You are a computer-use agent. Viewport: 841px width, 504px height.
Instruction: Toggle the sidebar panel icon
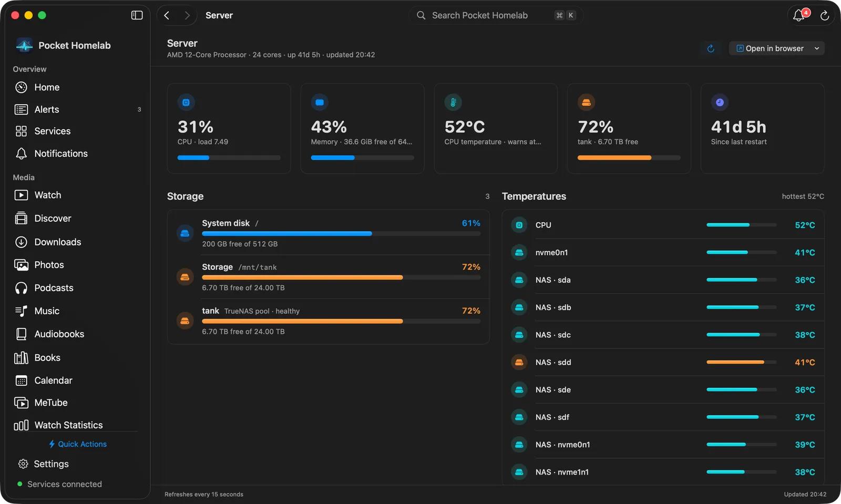137,15
